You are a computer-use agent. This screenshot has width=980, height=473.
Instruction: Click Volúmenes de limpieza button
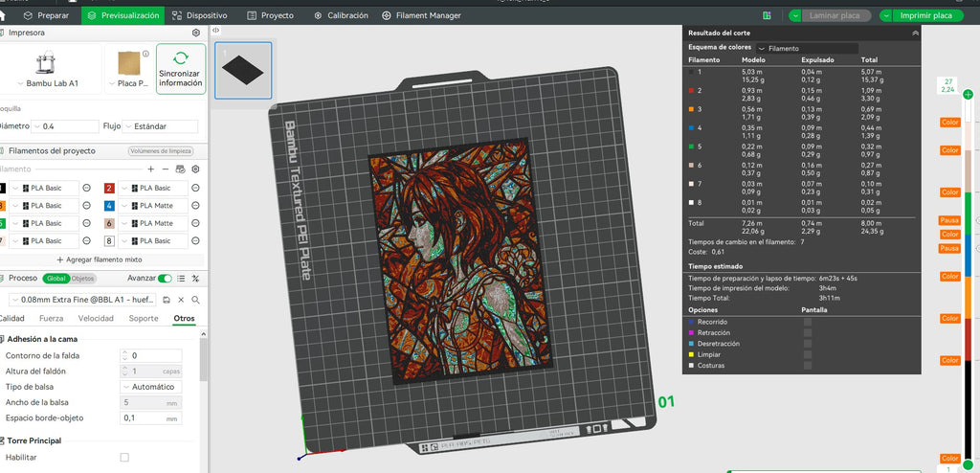coord(161,150)
